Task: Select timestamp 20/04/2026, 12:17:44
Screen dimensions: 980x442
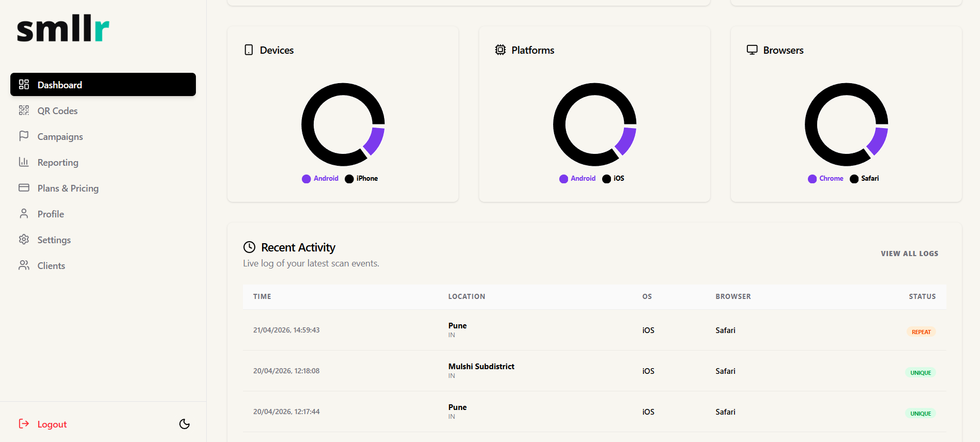Action: pyautogui.click(x=286, y=412)
